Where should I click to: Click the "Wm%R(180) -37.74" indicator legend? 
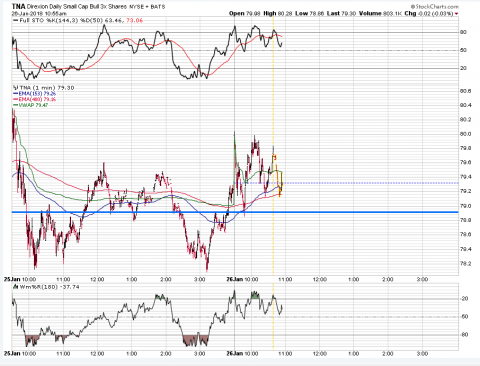point(49,287)
